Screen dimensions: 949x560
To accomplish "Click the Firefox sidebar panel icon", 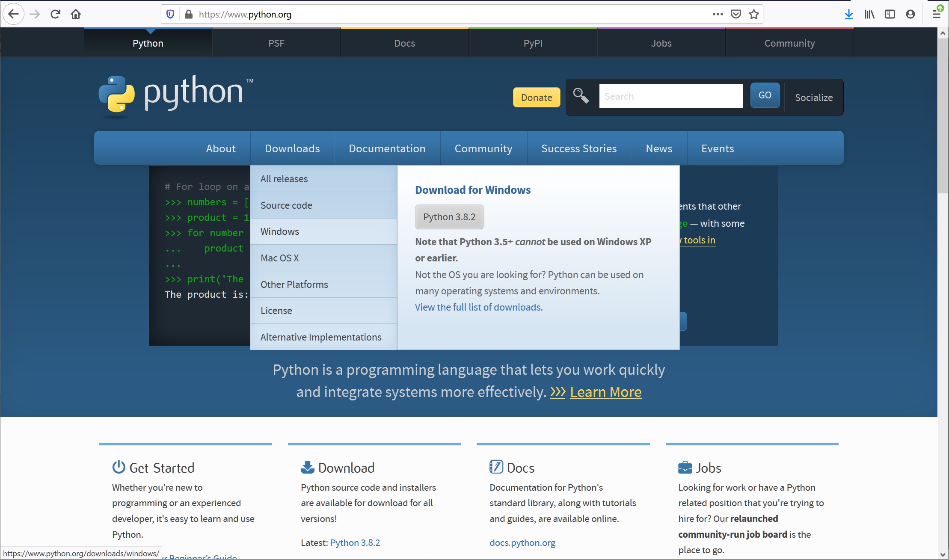I will pos(890,13).
